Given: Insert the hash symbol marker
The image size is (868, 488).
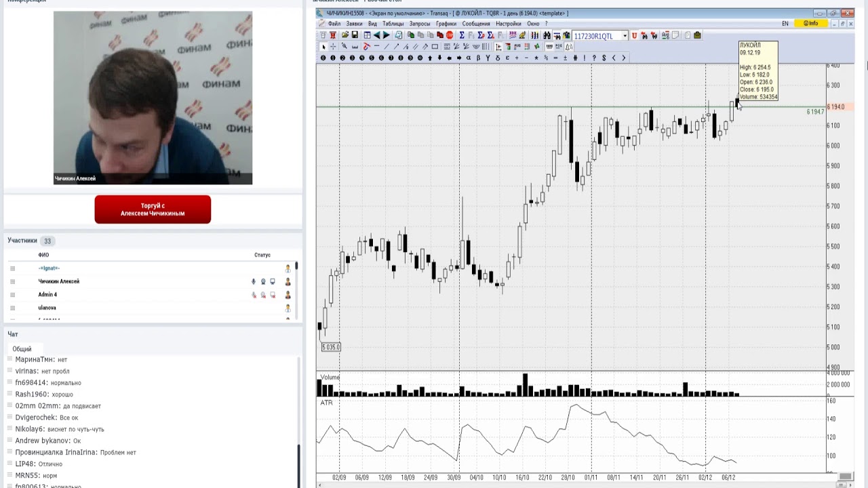Looking at the screenshot, I should click(575, 58).
